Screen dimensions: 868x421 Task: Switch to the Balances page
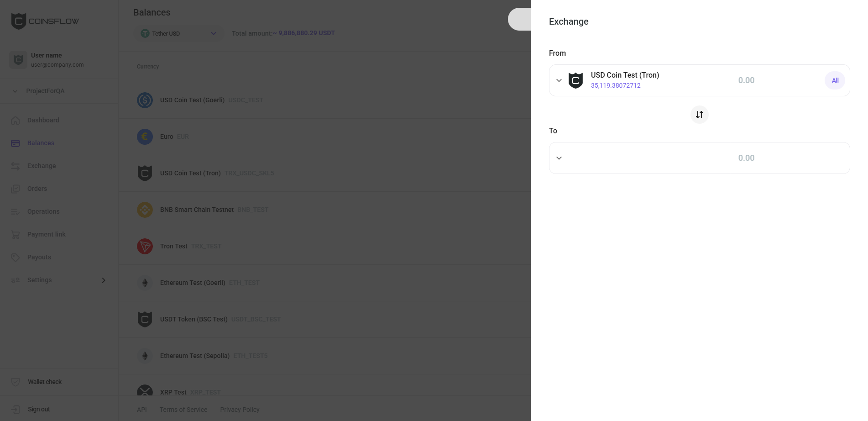click(41, 143)
